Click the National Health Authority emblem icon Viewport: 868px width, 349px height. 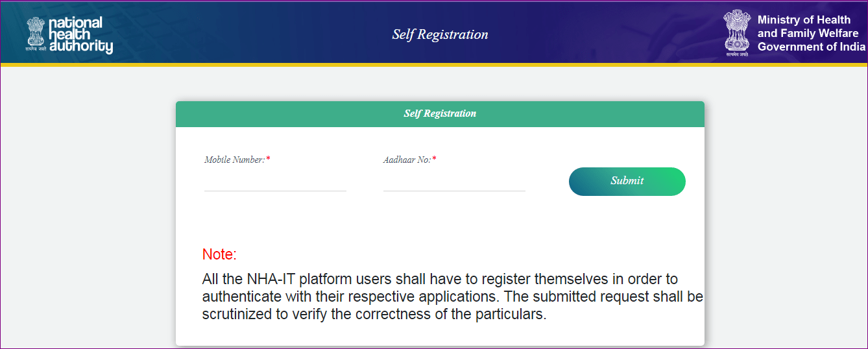click(36, 30)
